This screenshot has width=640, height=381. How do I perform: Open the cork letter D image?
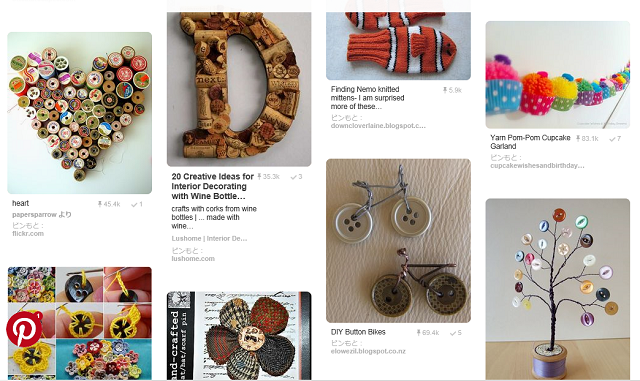click(x=239, y=89)
